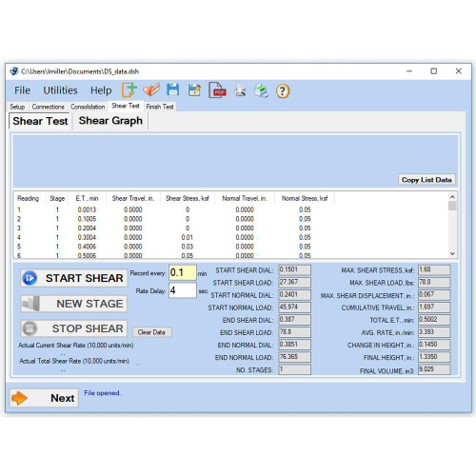The width and height of the screenshot is (476, 476).
Task: Click the Stage column header
Action: [57, 198]
